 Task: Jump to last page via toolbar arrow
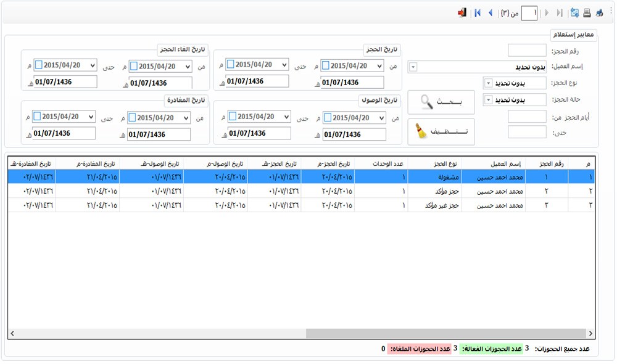pos(560,12)
